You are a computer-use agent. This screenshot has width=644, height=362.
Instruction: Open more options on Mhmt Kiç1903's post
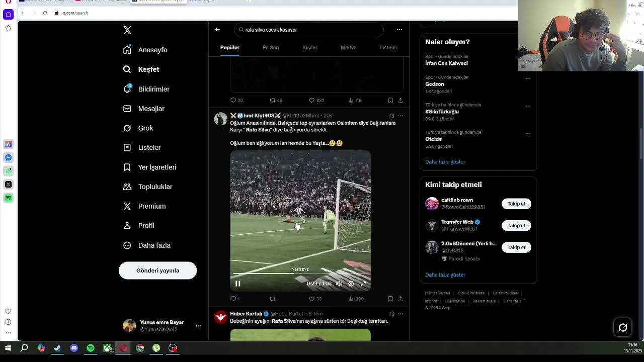pos(400,116)
